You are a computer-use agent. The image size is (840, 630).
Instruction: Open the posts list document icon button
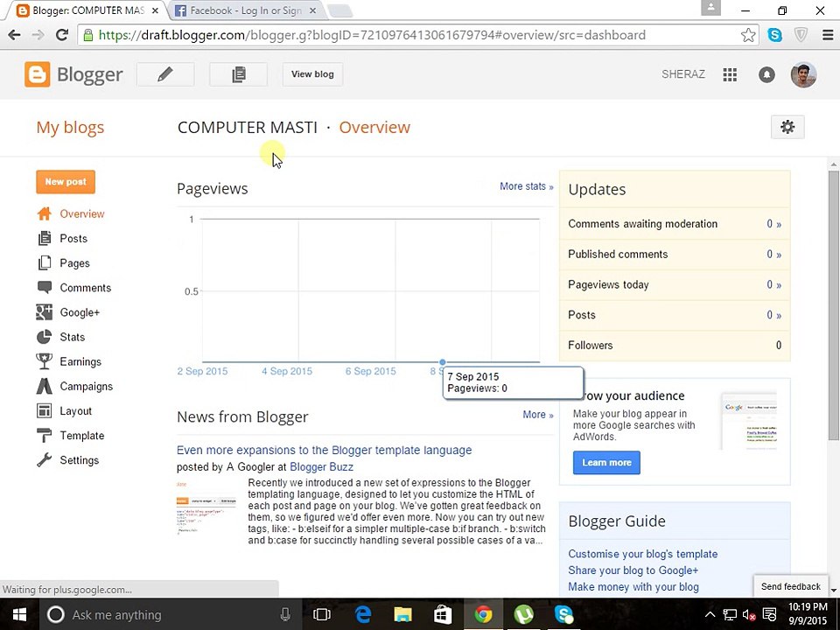[238, 73]
